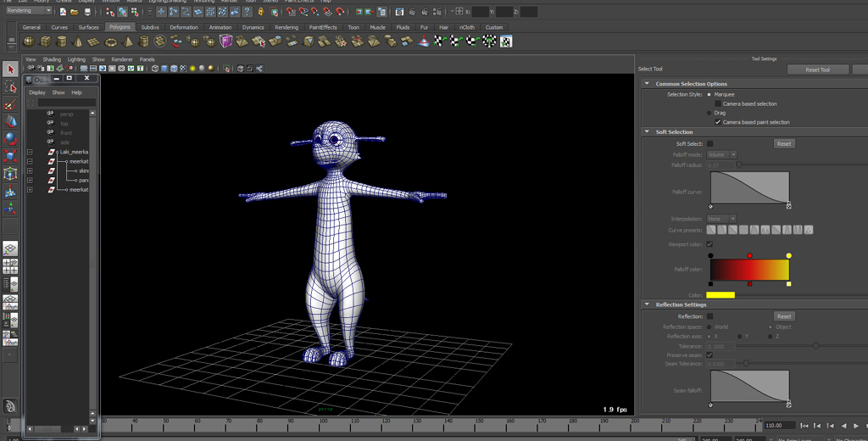
Task: Click the yellow Color swatch
Action: (720, 295)
